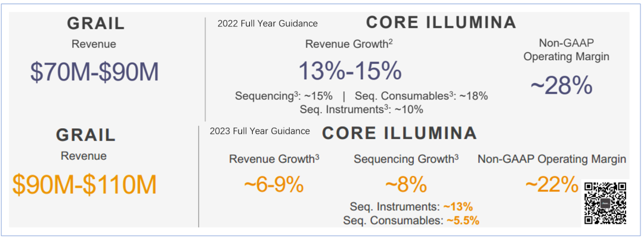The height and width of the screenshot is (241, 644).
Task: Click the GRAIL heading above $70M-$90M
Action: coord(95,24)
